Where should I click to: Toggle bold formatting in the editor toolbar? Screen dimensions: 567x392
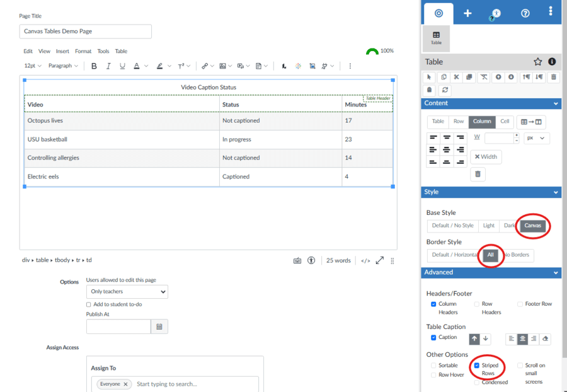93,65
